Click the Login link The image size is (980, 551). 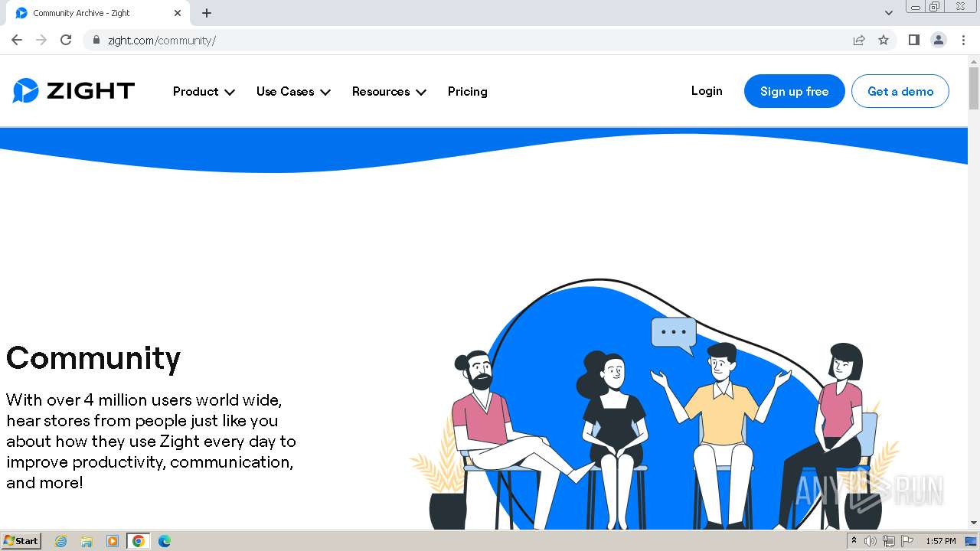pyautogui.click(x=707, y=91)
